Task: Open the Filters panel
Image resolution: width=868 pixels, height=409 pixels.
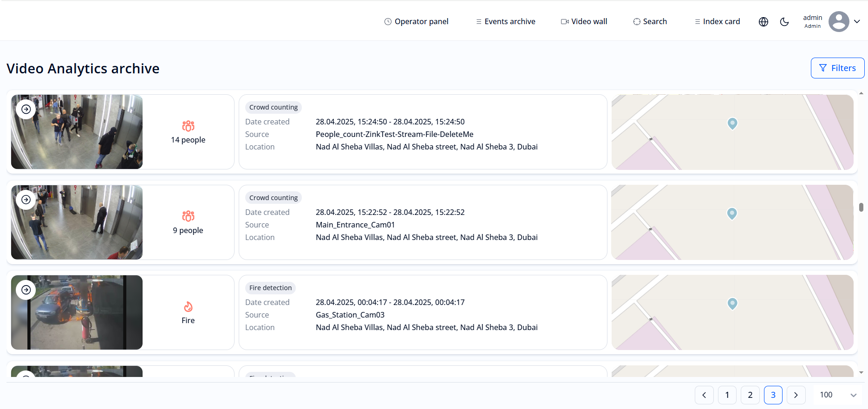Action: (x=837, y=68)
